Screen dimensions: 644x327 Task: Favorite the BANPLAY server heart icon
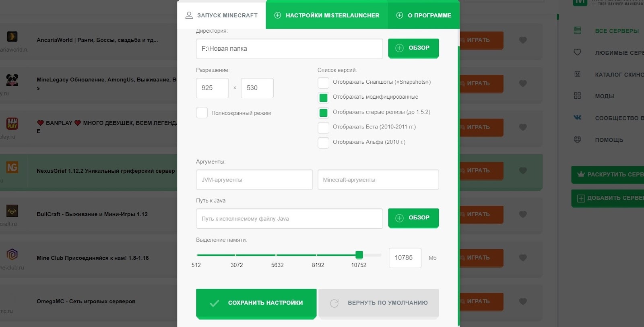523,127
